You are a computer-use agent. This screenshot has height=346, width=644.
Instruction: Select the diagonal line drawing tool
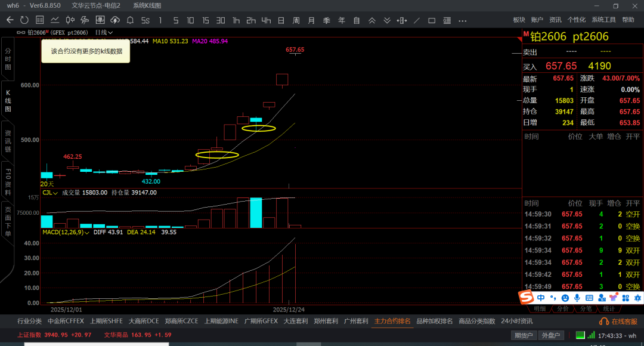(x=416, y=20)
